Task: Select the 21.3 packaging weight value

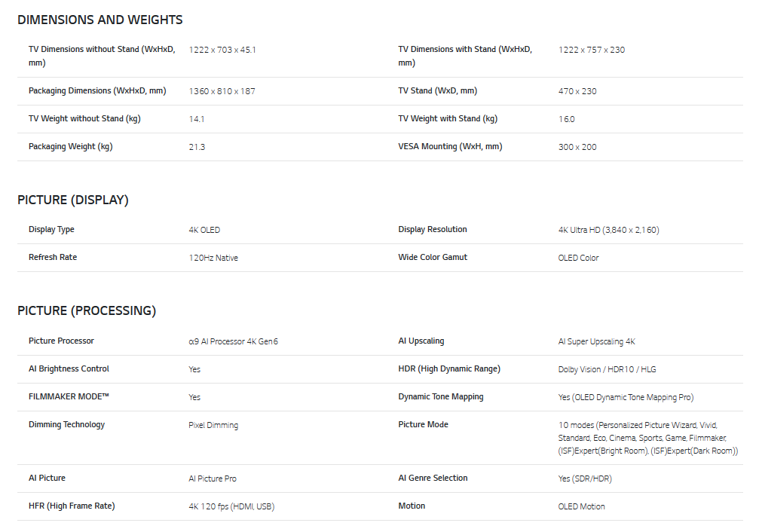Action: (197, 147)
